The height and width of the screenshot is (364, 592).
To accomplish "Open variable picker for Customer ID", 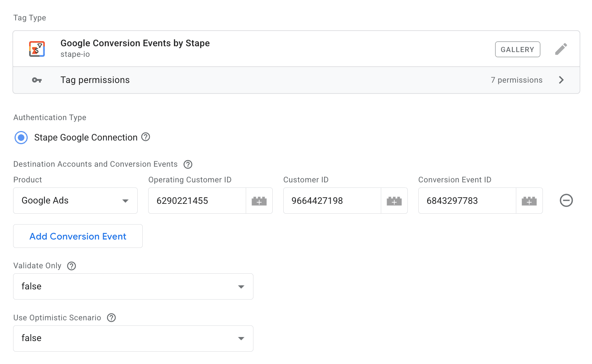I will (x=394, y=201).
